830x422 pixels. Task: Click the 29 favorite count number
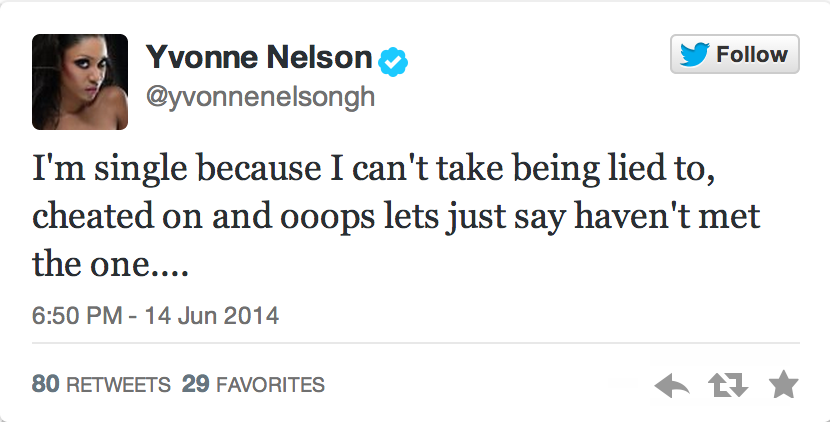(195, 384)
